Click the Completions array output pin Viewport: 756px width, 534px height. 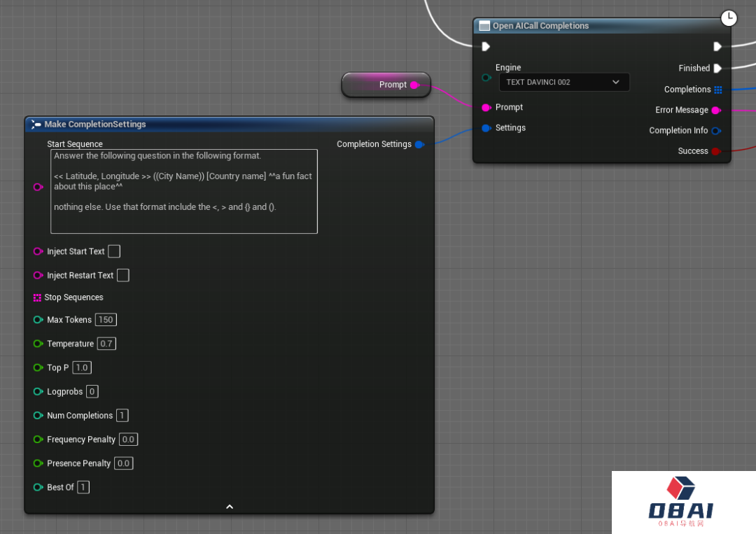[x=718, y=90]
